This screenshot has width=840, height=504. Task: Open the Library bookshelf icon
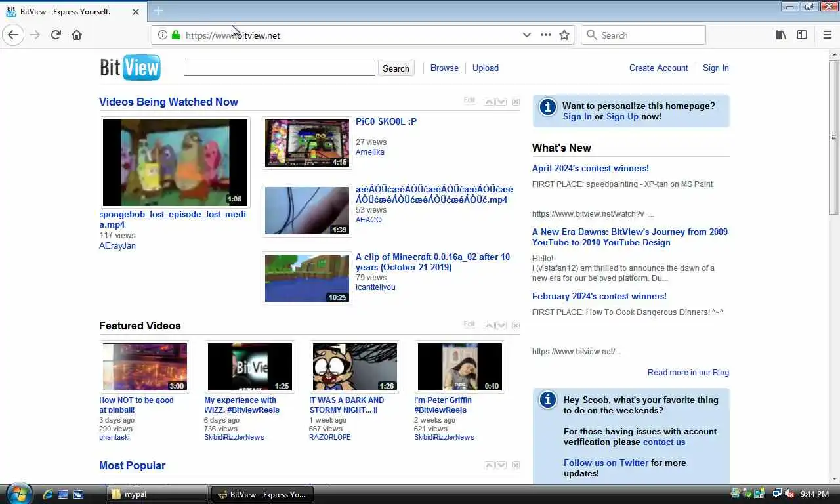(781, 35)
